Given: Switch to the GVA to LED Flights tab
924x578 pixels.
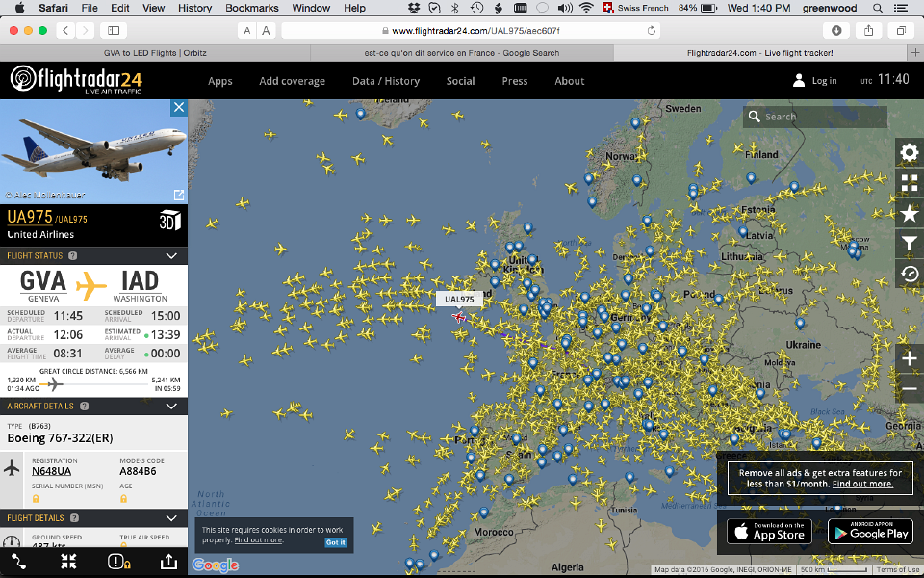Looking at the screenshot, I should [x=155, y=52].
